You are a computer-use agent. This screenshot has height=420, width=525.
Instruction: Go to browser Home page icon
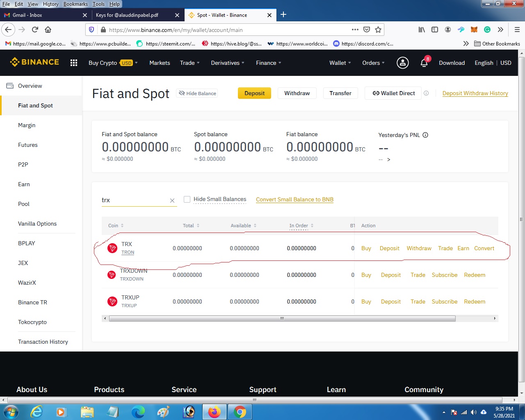coord(48,30)
